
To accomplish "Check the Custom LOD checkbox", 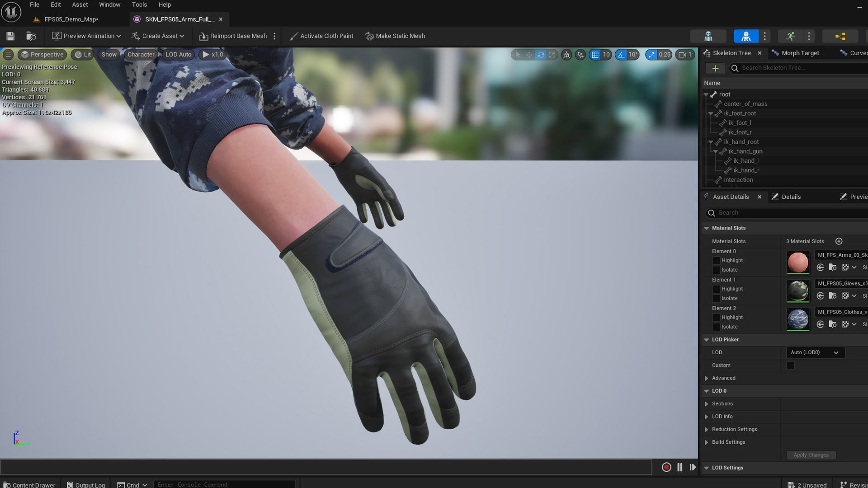I will tap(790, 366).
